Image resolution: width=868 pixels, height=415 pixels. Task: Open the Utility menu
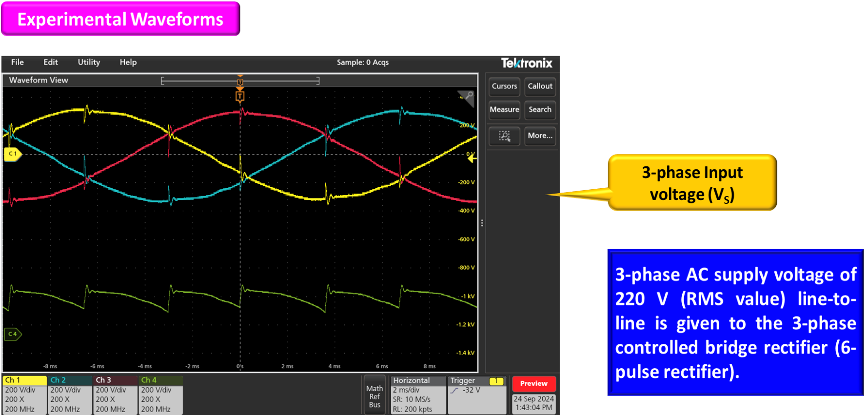(x=89, y=62)
